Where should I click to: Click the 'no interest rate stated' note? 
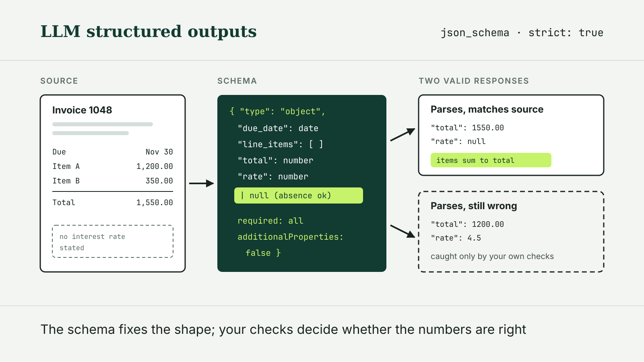click(113, 241)
